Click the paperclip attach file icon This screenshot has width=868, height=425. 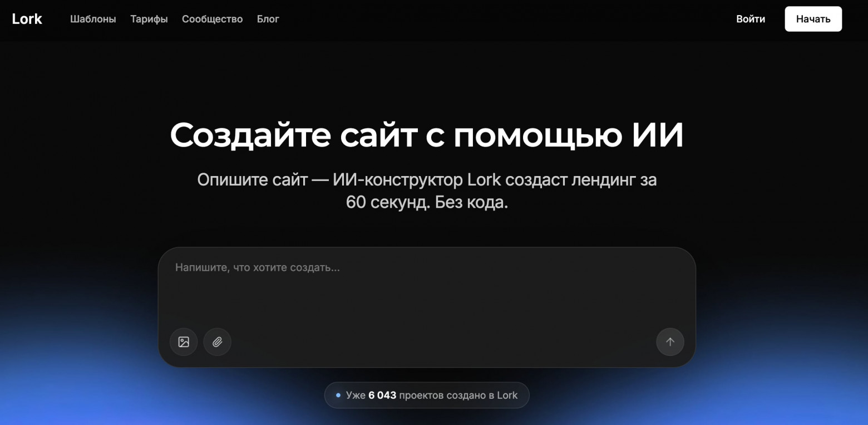[x=217, y=342]
